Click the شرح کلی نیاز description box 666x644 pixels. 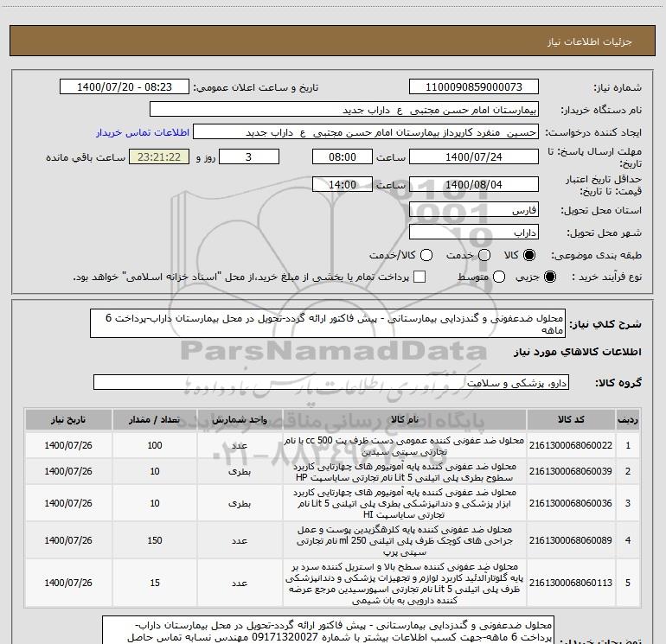click(x=328, y=323)
